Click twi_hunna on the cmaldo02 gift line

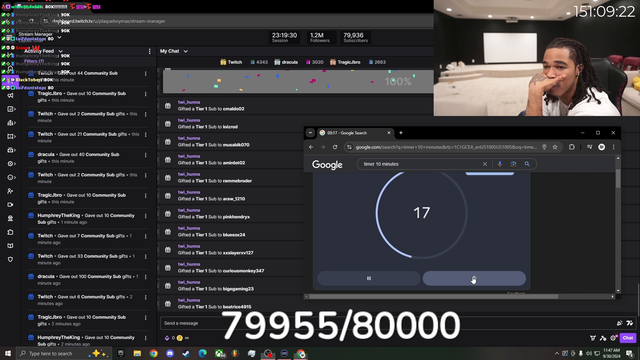click(x=189, y=102)
